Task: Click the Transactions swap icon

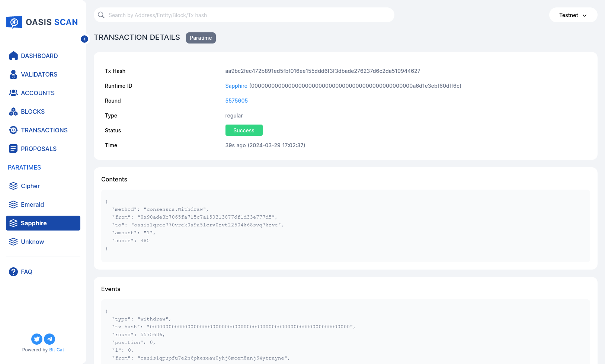Action: coord(13,130)
